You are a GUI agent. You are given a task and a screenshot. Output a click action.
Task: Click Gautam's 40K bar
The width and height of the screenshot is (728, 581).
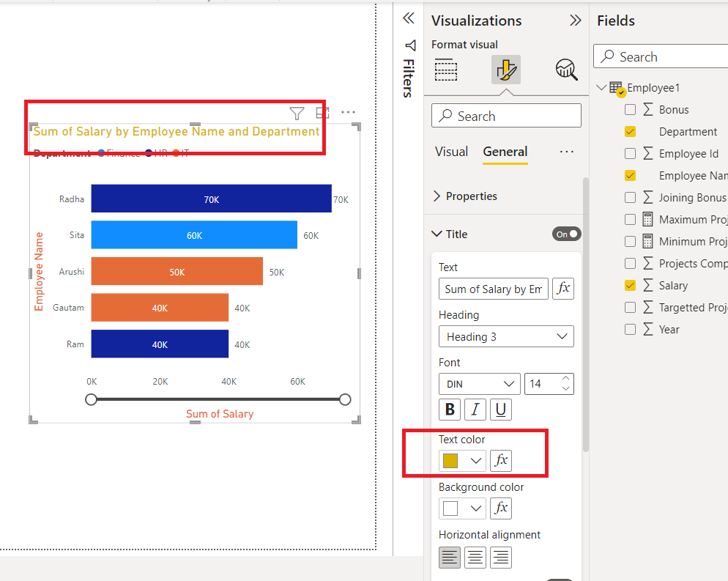(x=160, y=308)
